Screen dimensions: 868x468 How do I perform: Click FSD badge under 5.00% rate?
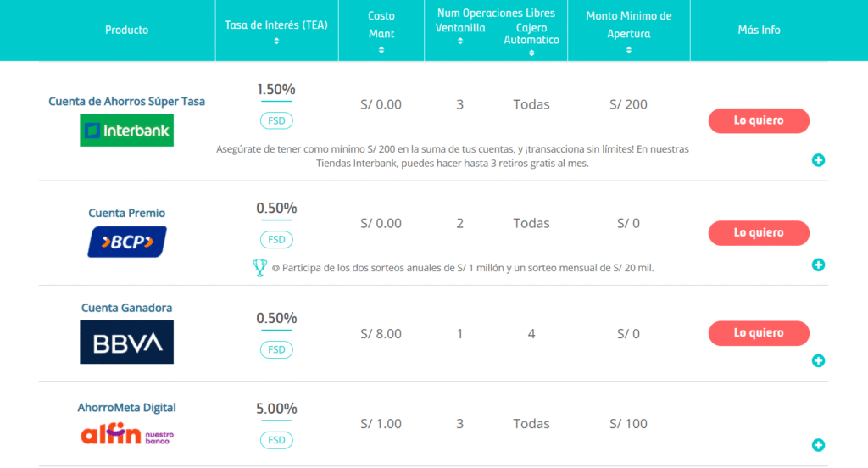276,440
